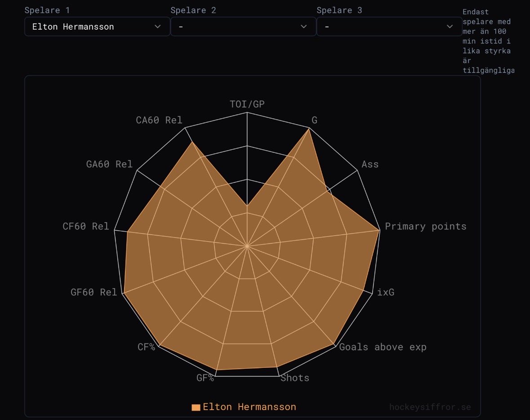Click the radar data point at G
This screenshot has height=420, width=530.
309,128
